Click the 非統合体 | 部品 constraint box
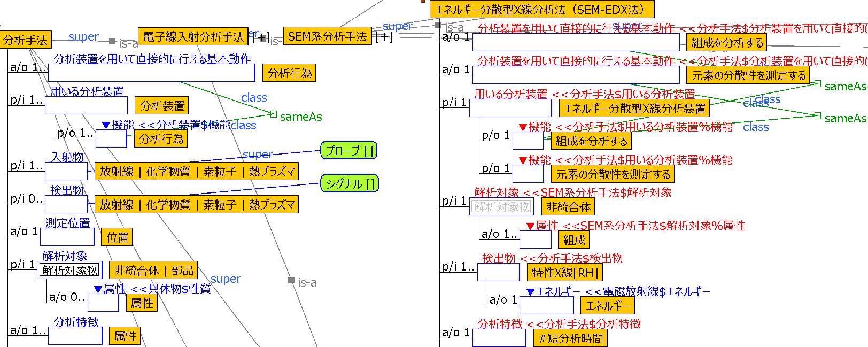This screenshot has height=347, width=868. (x=153, y=271)
